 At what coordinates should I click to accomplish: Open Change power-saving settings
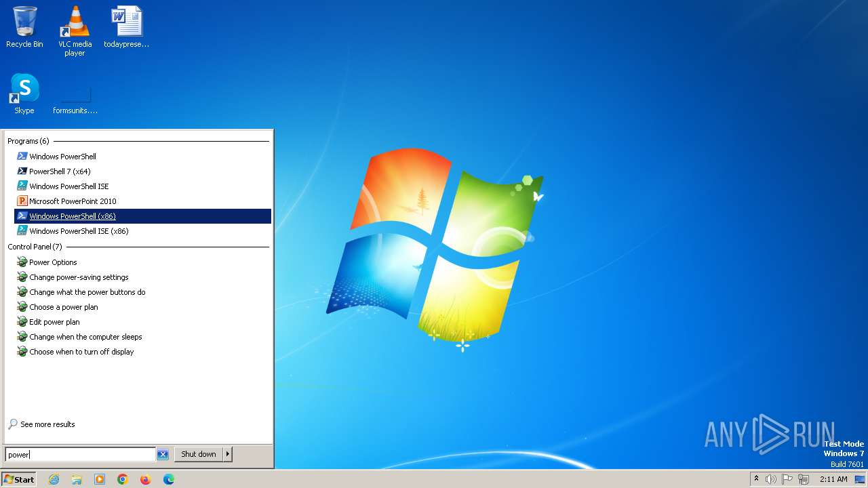coord(142,277)
